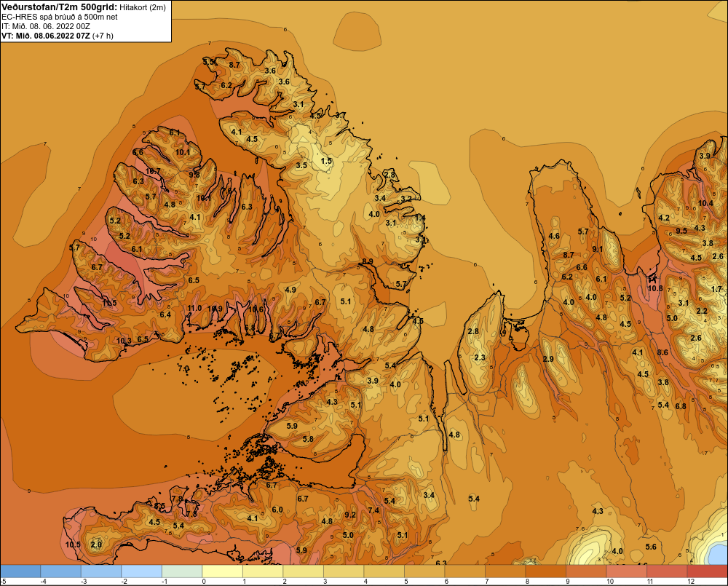Click the "-5" label on the color scale
The image size is (728, 586).
click(3, 582)
